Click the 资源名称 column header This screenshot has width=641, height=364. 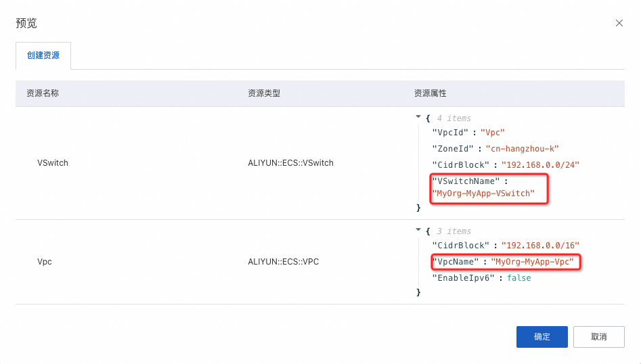pyautogui.click(x=43, y=93)
